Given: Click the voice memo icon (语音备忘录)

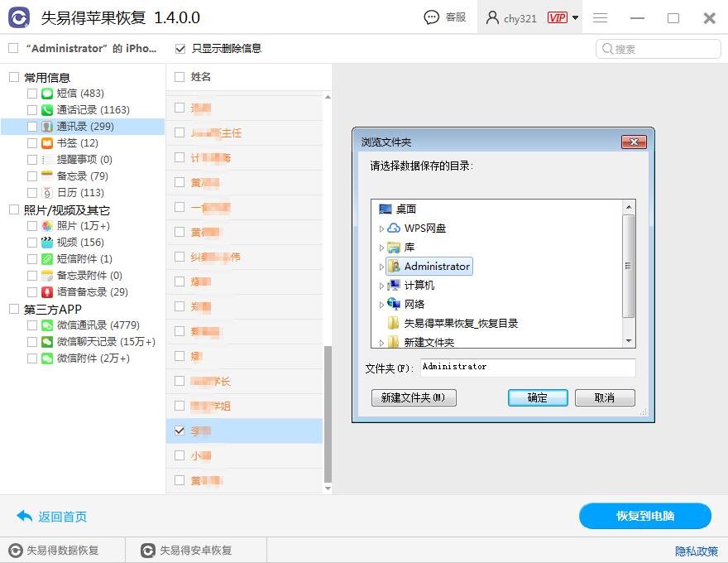Looking at the screenshot, I should [47, 292].
